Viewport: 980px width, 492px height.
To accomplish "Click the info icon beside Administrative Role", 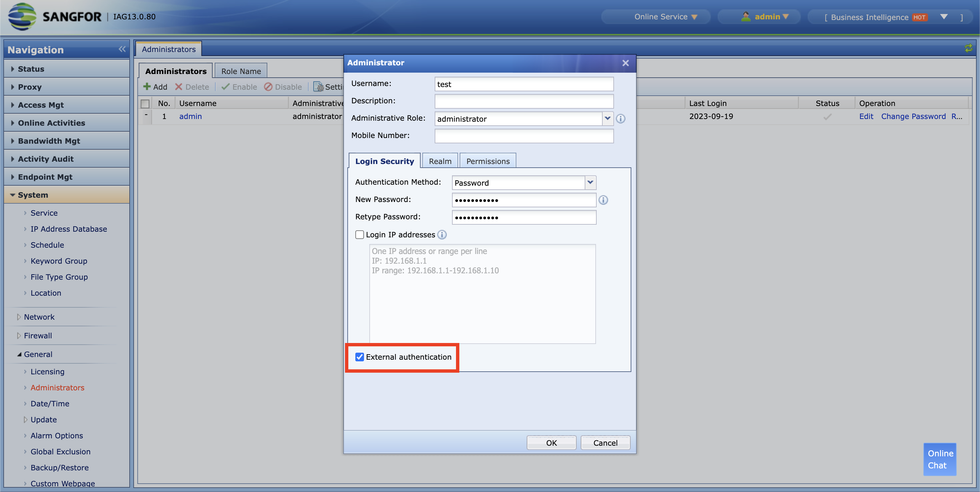I will tap(620, 119).
